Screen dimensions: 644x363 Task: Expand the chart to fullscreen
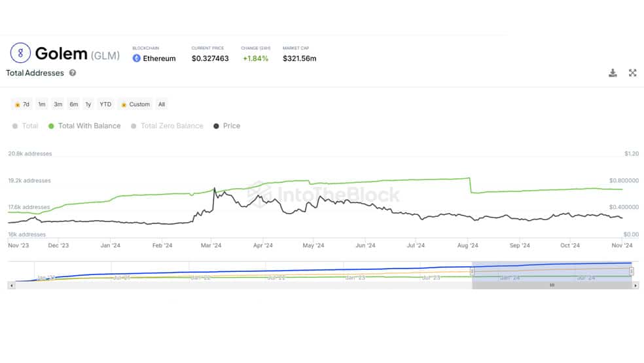pos(632,73)
